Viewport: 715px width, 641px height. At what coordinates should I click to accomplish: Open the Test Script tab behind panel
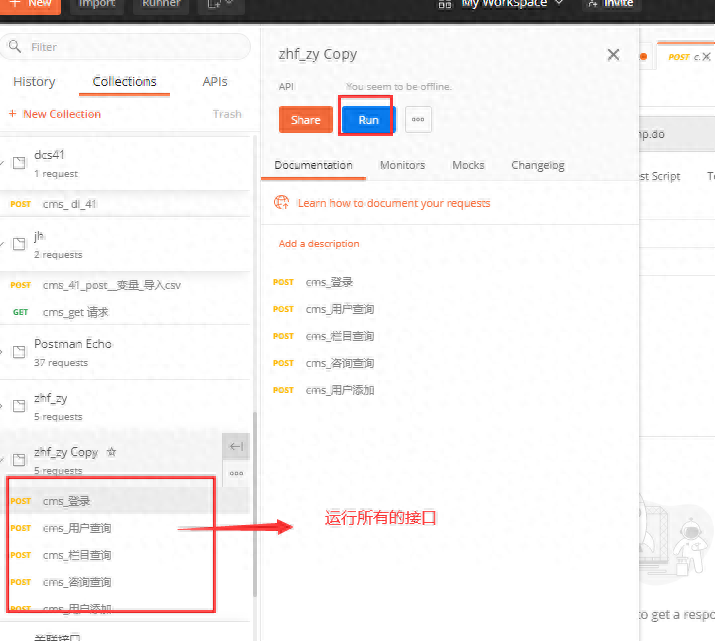tap(659, 176)
